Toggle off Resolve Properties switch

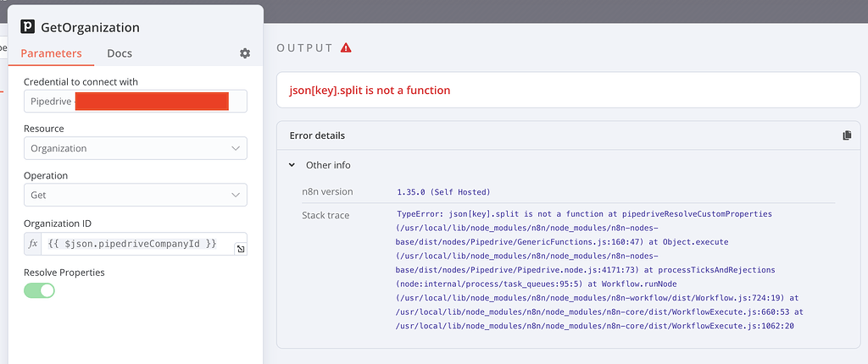click(x=39, y=290)
